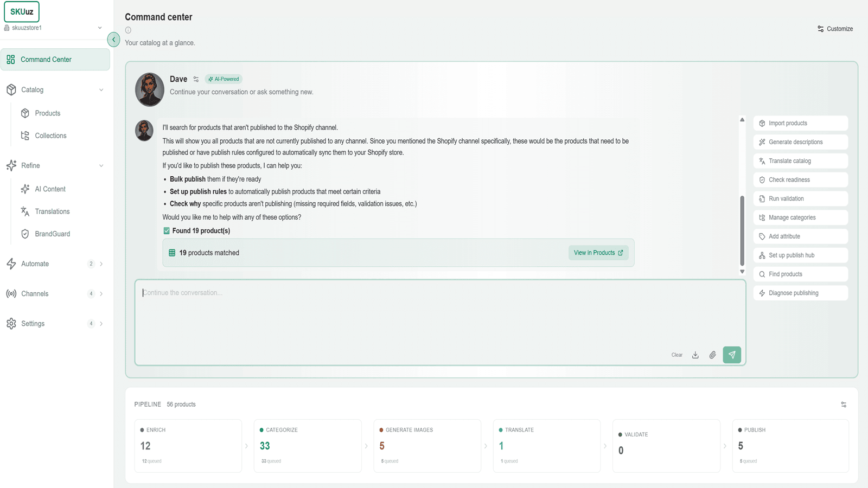Click View in Products button
Screen dimensions: 868x488
(598, 253)
